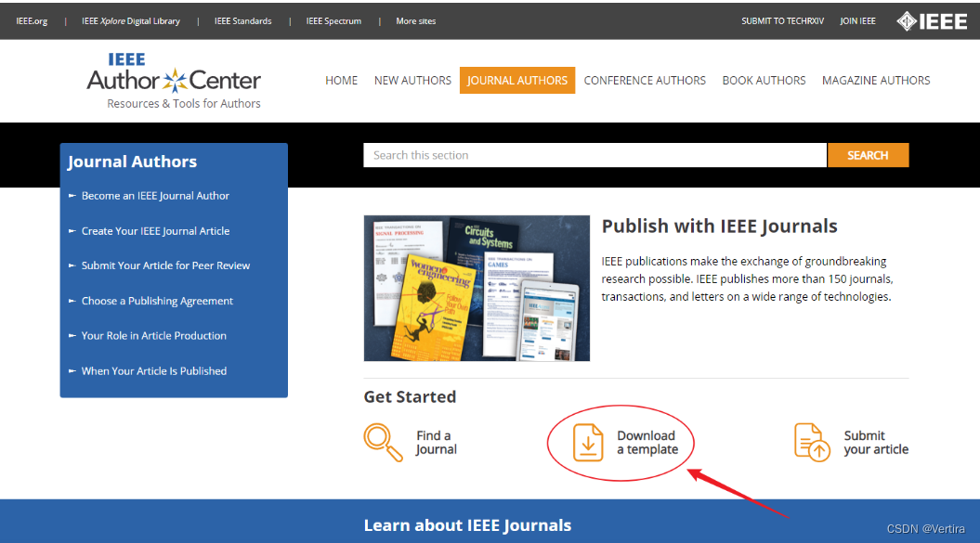The image size is (980, 543).
Task: Select Submit Your Article for Peer Review
Action: tap(163, 265)
